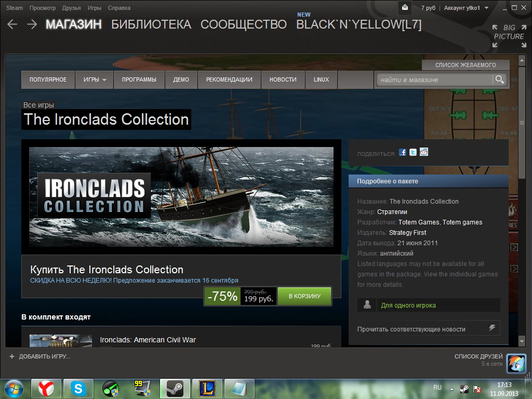This screenshot has height=399, width=532.
Task: Open the НОВОСТИ store tab
Action: 283,79
